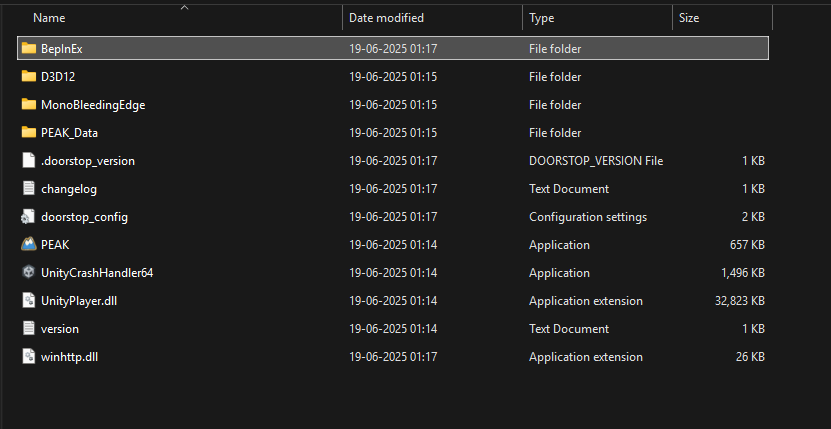The image size is (831, 429).
Task: Click the 32,823 KB size entry
Action: [x=739, y=301]
